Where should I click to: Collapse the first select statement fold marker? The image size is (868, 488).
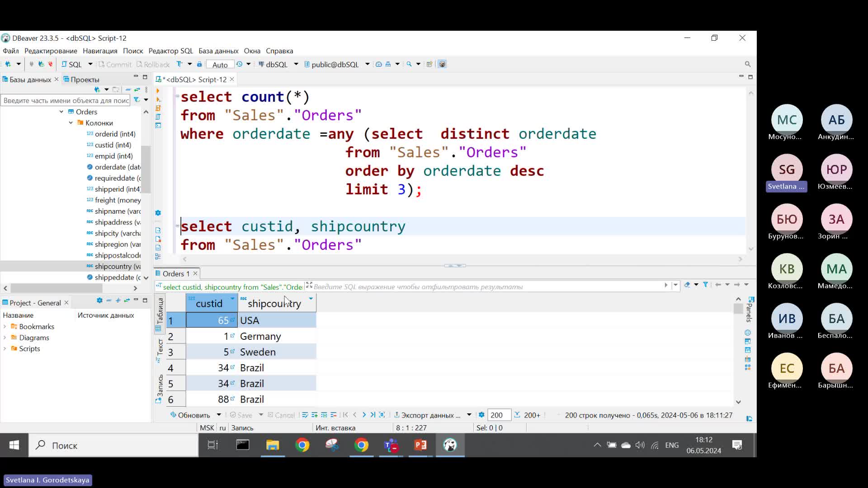tap(177, 96)
